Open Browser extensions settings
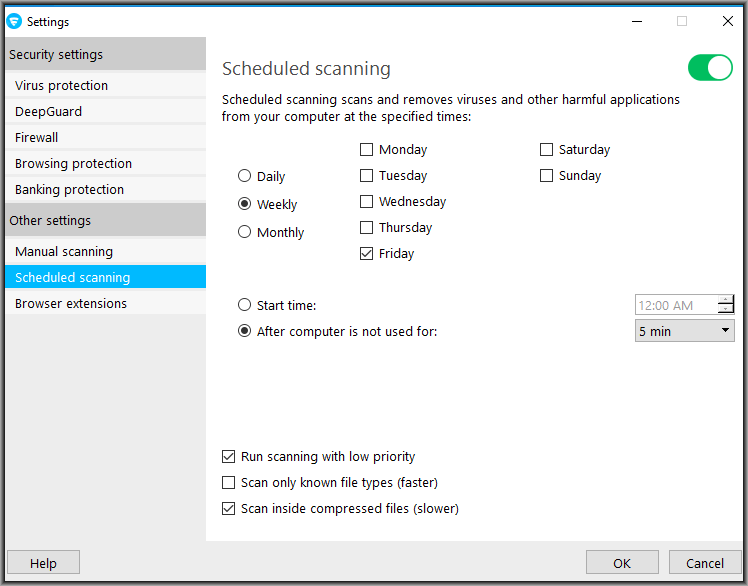Image resolution: width=748 pixels, height=586 pixels. click(x=105, y=303)
